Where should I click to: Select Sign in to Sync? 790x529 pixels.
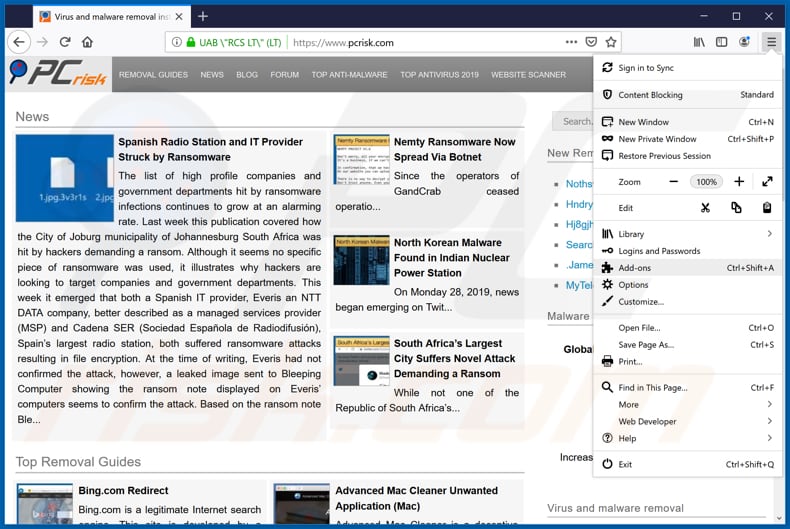(687, 68)
